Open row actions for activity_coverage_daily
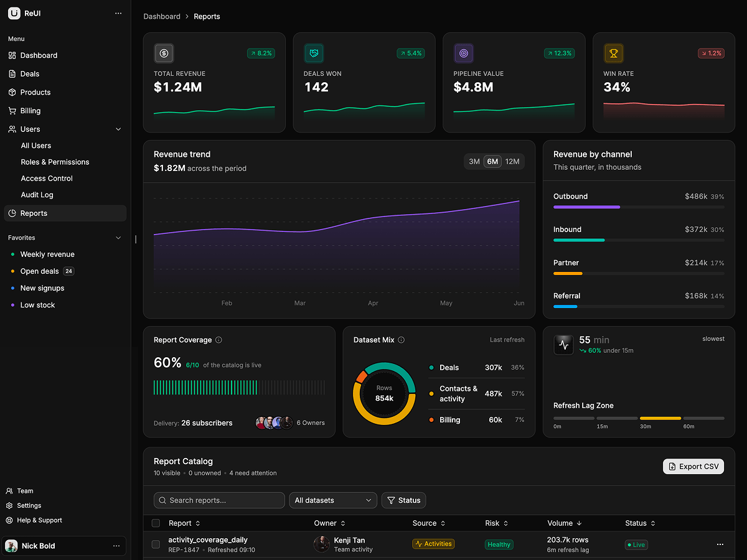The image size is (747, 560). tap(720, 544)
